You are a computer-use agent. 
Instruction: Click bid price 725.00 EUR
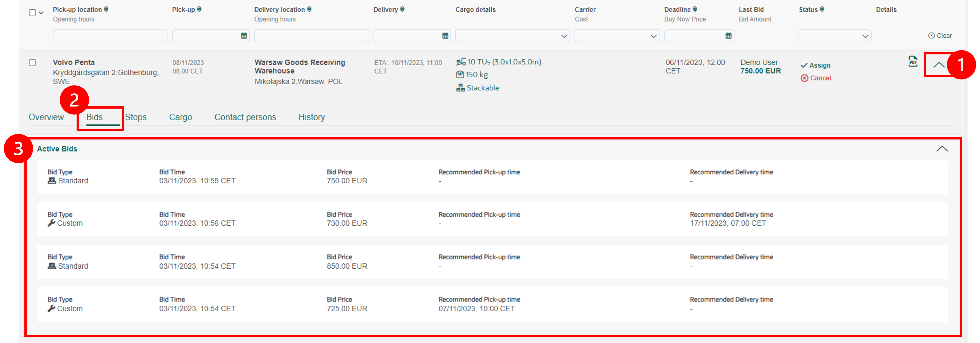click(347, 308)
